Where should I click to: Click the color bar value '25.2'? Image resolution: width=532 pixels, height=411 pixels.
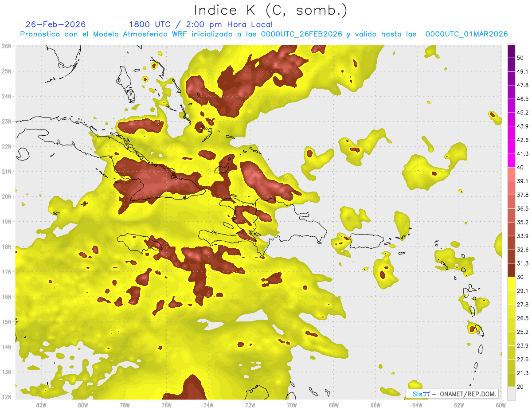(x=523, y=332)
